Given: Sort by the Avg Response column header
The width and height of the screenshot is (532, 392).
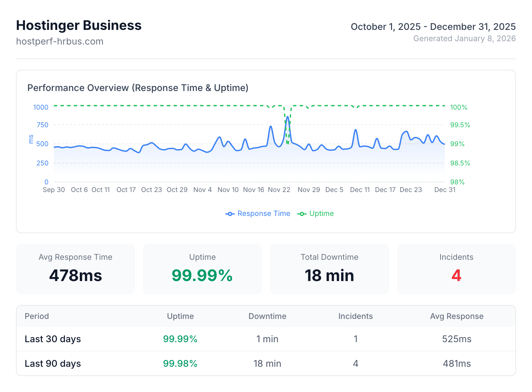Looking at the screenshot, I should tap(457, 316).
